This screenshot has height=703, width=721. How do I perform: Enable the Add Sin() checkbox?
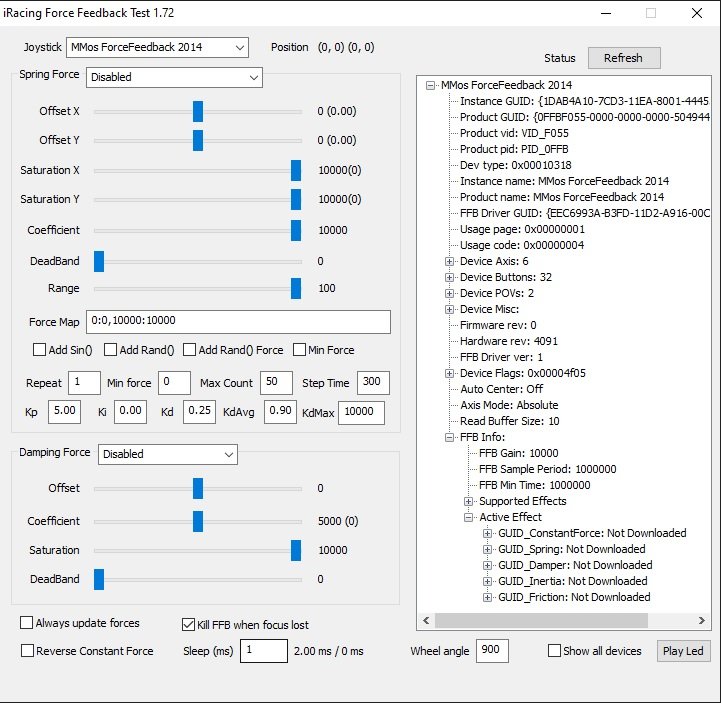pos(40,350)
